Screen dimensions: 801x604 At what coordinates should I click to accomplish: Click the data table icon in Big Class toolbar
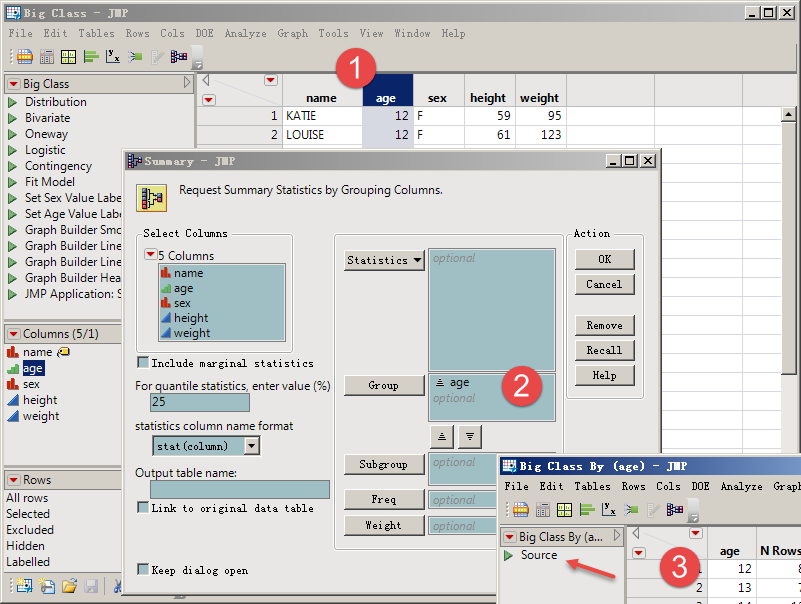(x=25, y=56)
